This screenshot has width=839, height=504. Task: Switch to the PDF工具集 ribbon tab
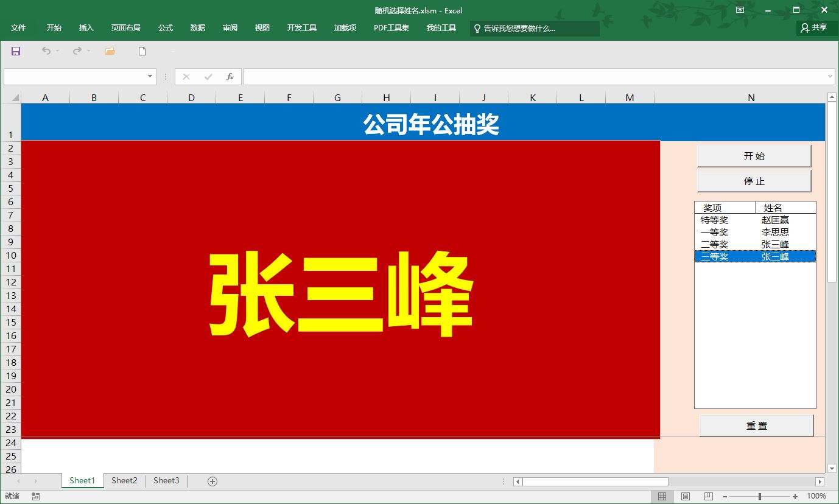tap(391, 28)
